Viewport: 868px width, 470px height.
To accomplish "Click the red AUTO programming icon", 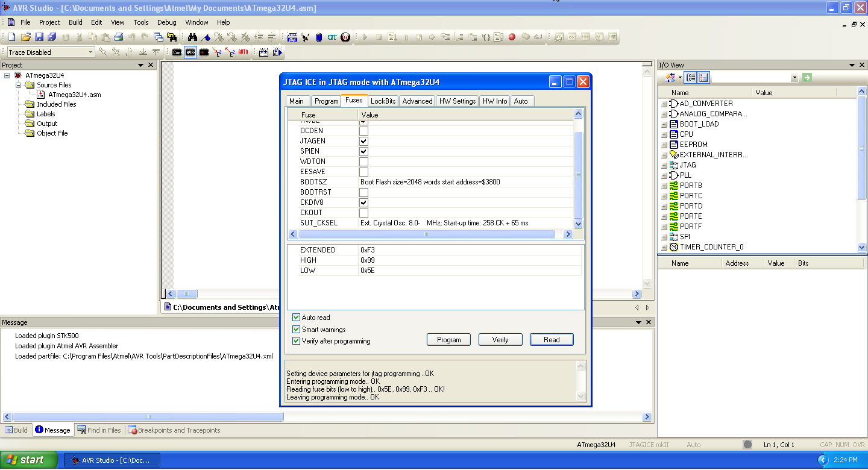I will [x=243, y=52].
